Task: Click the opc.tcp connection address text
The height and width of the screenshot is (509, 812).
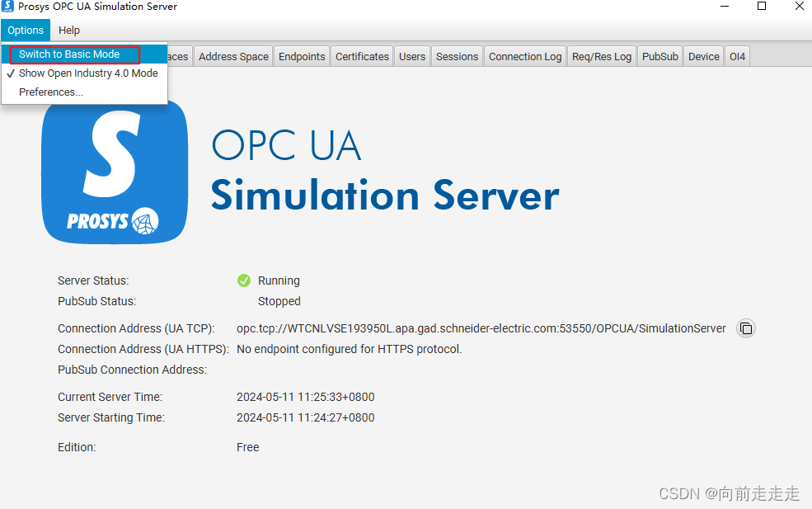Action: [x=481, y=328]
